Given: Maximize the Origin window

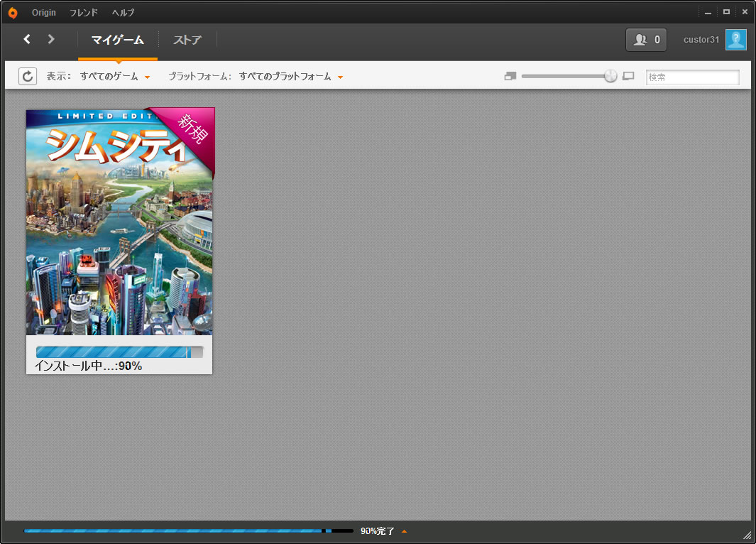Looking at the screenshot, I should [726, 12].
